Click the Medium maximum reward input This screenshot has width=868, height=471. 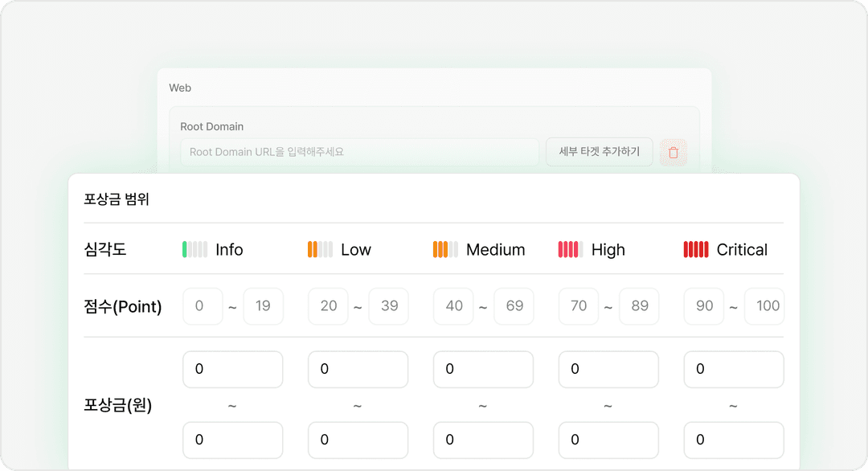(x=483, y=440)
